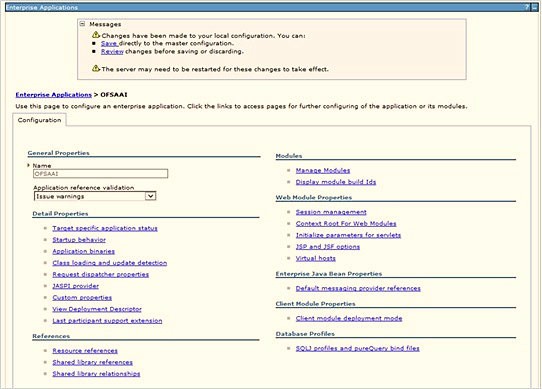Open Display module build Ids link
The width and height of the screenshot is (542, 389).
coord(336,182)
